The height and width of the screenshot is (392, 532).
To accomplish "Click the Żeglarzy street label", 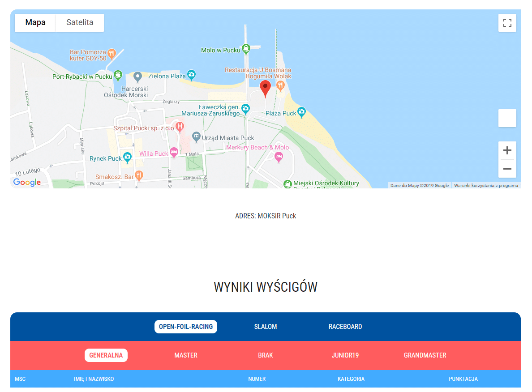I will (171, 102).
